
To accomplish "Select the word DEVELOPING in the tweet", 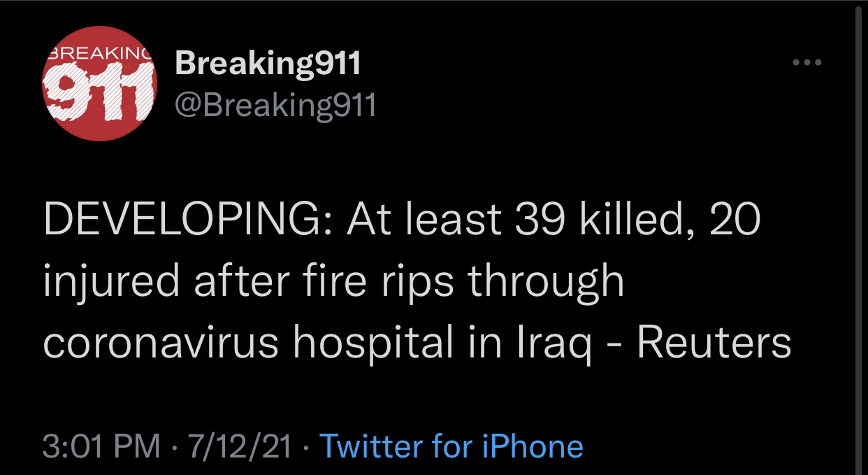I will 188,220.
